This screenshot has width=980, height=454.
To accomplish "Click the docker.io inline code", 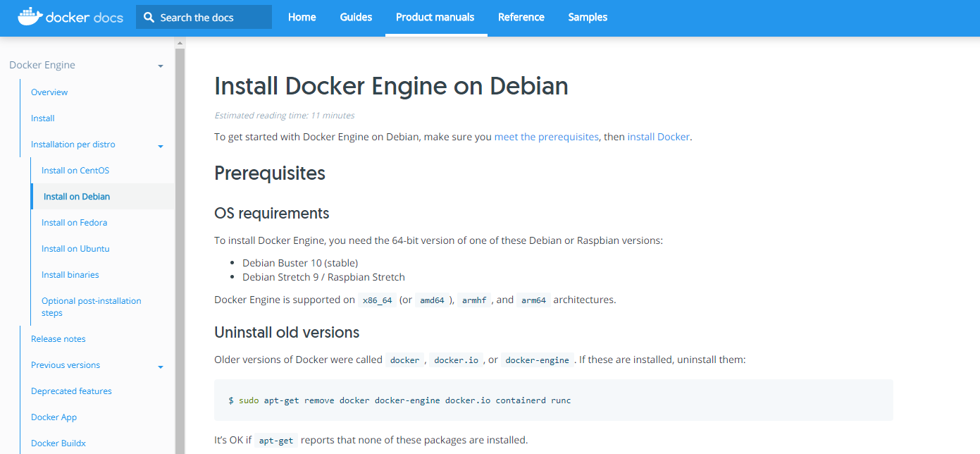I will pos(456,360).
